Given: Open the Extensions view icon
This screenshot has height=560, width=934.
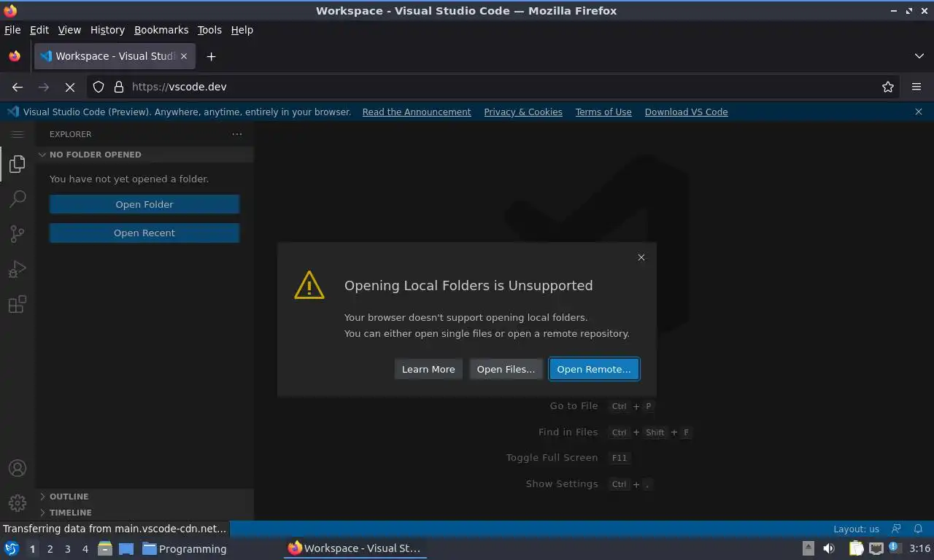Looking at the screenshot, I should click(x=18, y=304).
